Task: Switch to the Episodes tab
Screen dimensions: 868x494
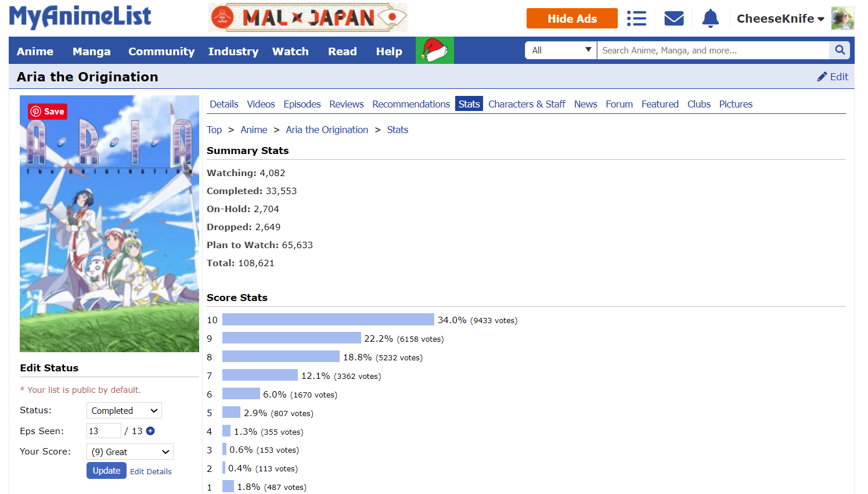Action: [x=302, y=104]
